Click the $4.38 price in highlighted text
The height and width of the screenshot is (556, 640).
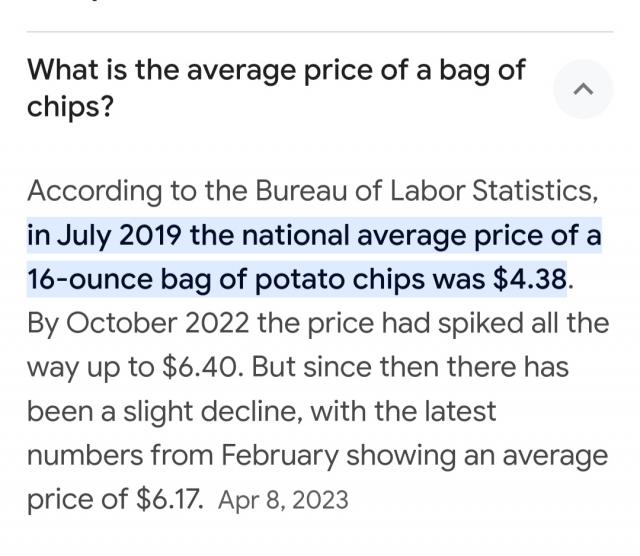530,279
